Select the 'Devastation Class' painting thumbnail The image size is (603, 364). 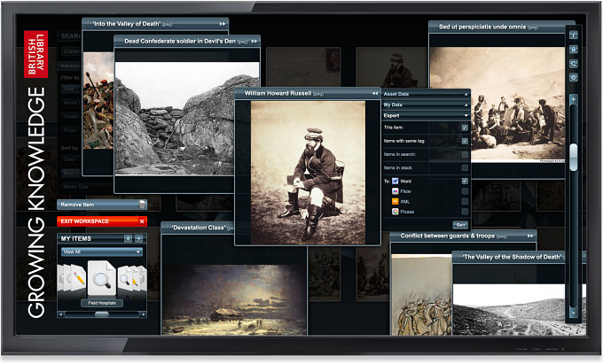(x=234, y=299)
